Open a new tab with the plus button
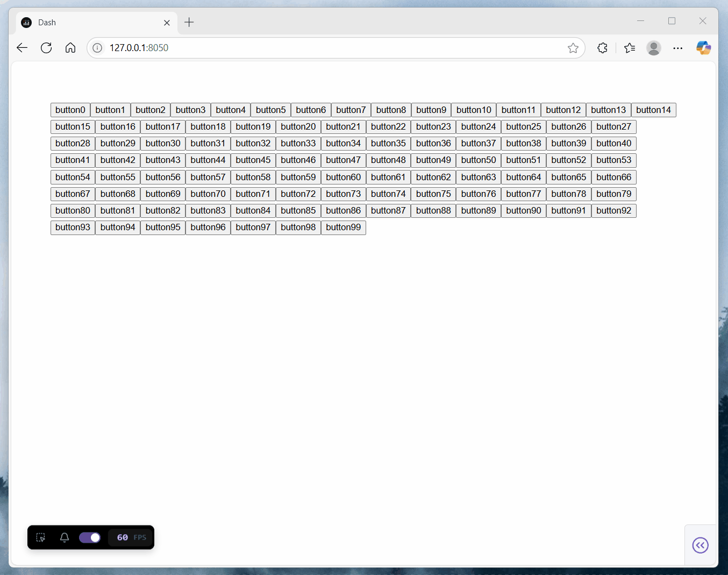Screen dimensions: 728x575 coord(189,23)
